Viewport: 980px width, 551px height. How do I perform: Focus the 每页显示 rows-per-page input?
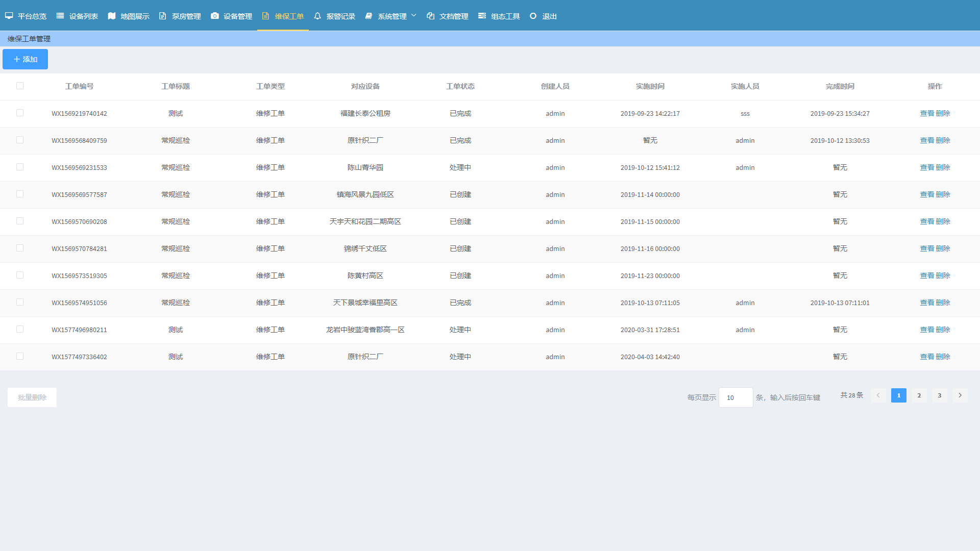736,397
